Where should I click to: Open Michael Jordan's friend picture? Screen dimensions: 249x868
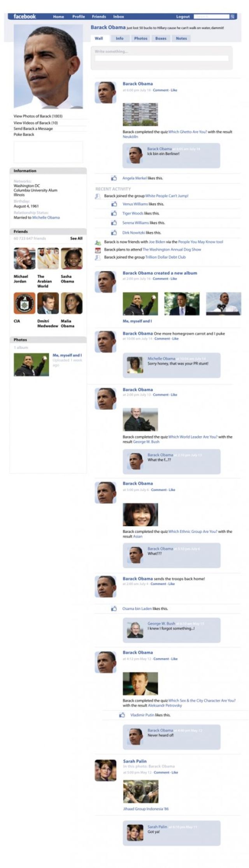[25, 258]
